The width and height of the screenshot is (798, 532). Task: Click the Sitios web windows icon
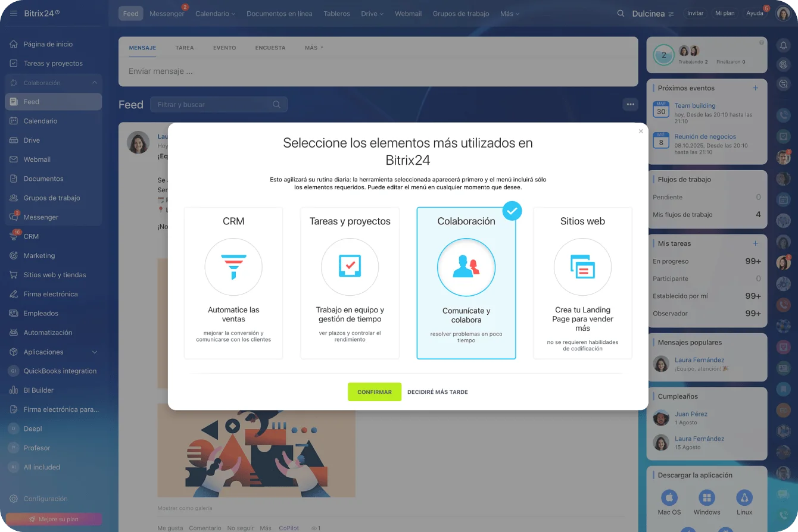click(582, 267)
